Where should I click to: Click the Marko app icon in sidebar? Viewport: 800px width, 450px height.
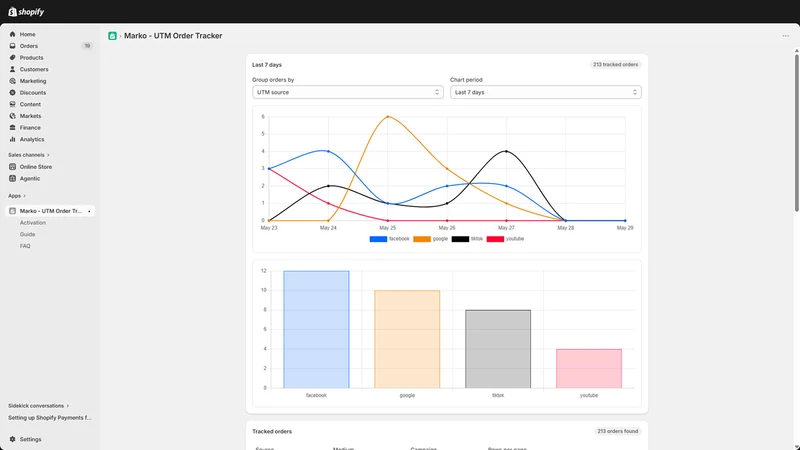coord(13,211)
